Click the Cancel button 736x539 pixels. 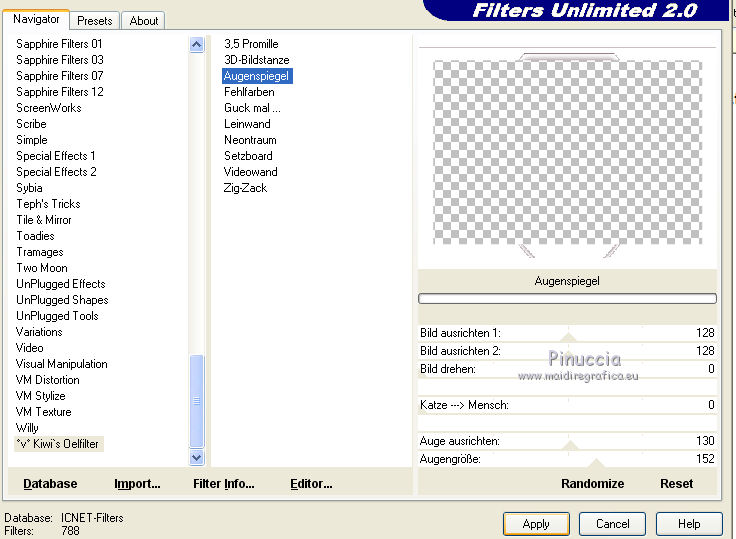point(613,524)
